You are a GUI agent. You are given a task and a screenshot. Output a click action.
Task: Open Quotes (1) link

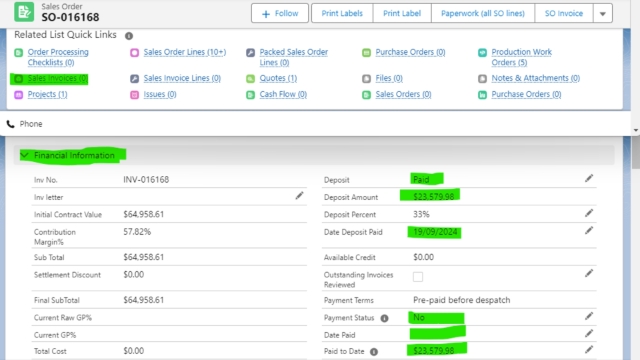(x=278, y=78)
